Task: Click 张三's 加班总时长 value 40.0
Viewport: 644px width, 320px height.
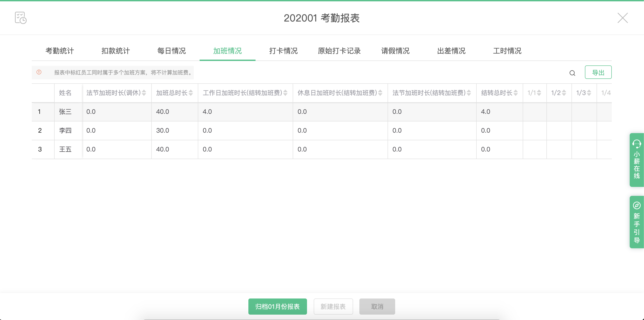Action: coord(162,112)
